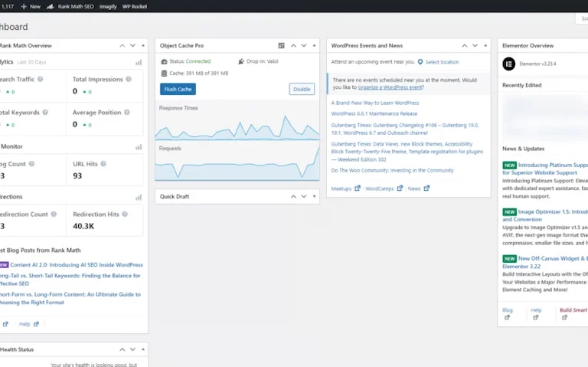The image size is (588, 367).
Task: Click the Flush Cache button
Action: coord(178,90)
